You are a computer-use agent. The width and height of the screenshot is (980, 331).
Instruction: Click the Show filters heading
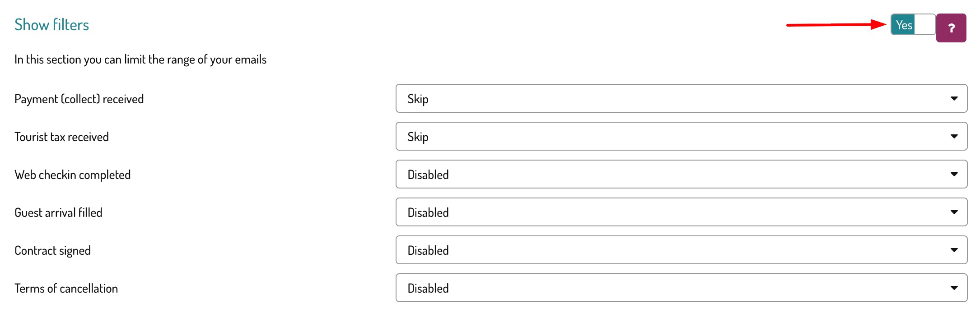(x=51, y=25)
